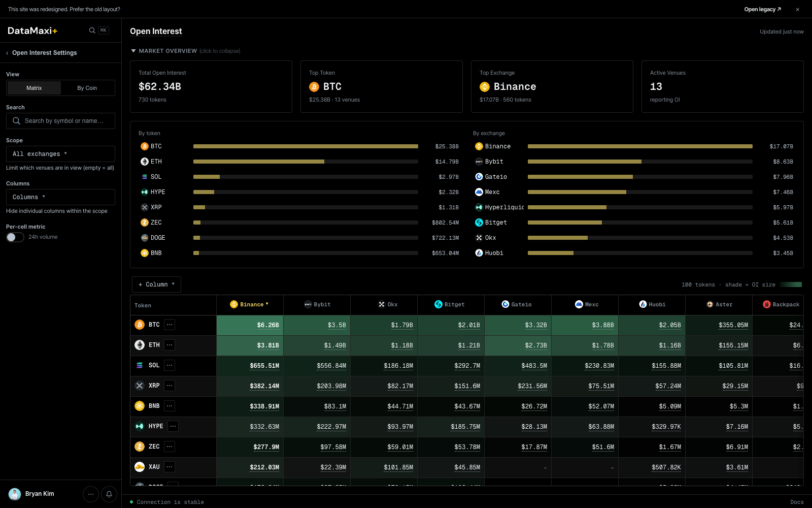This screenshot has width=812, height=508.
Task: Switch view to Matrix
Action: (x=34, y=88)
